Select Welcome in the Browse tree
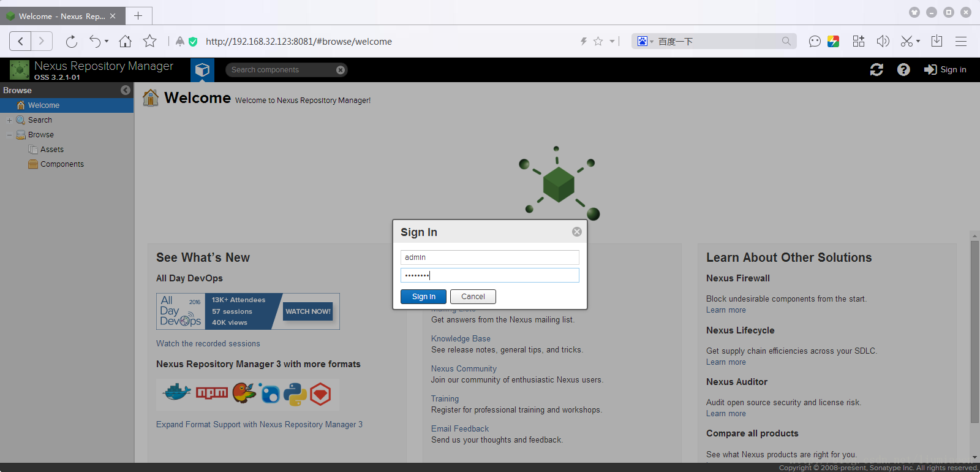Viewport: 980px width, 472px height. coord(67,105)
